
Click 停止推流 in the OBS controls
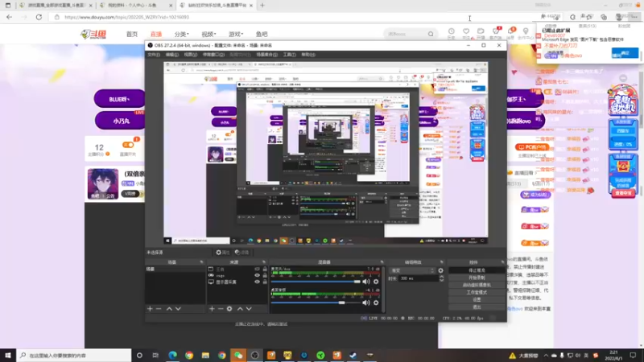tap(477, 270)
